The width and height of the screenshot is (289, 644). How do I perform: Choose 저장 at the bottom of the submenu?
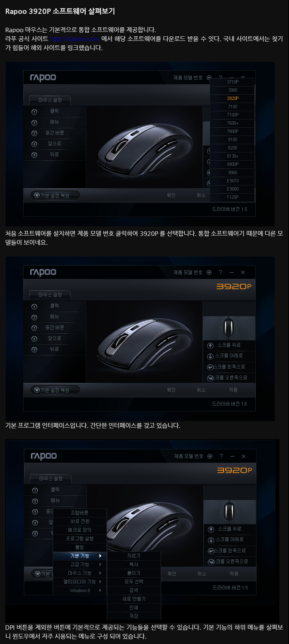coord(134,616)
